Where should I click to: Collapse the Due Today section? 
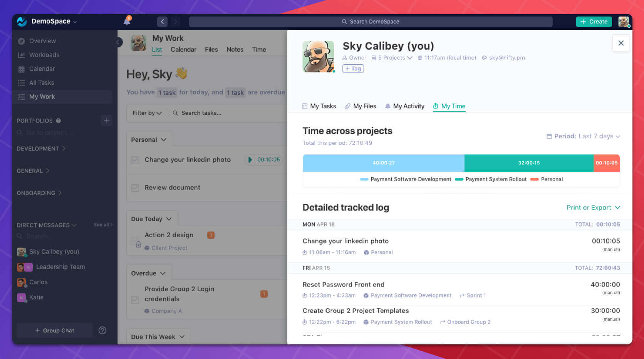[169, 218]
